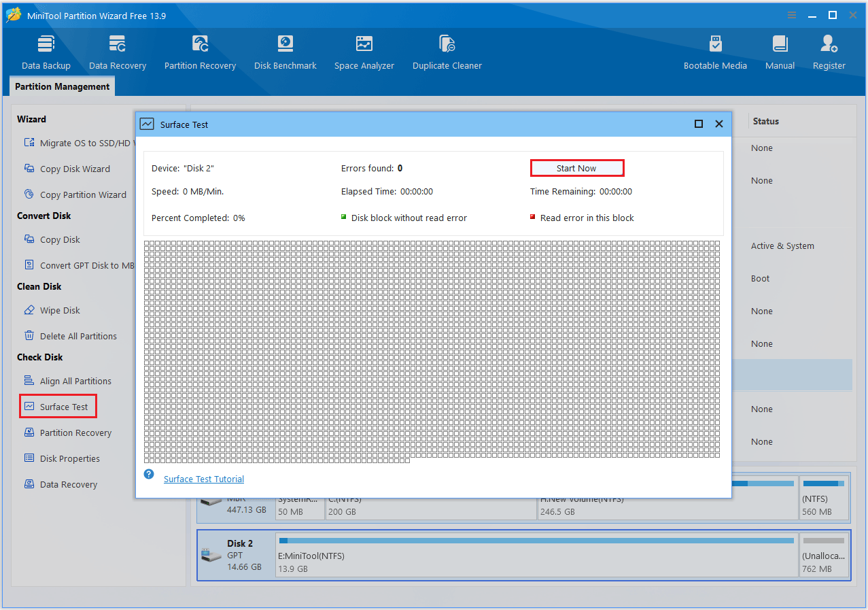Open Duplicate Cleaner
The height and width of the screenshot is (610, 868).
pos(447,52)
